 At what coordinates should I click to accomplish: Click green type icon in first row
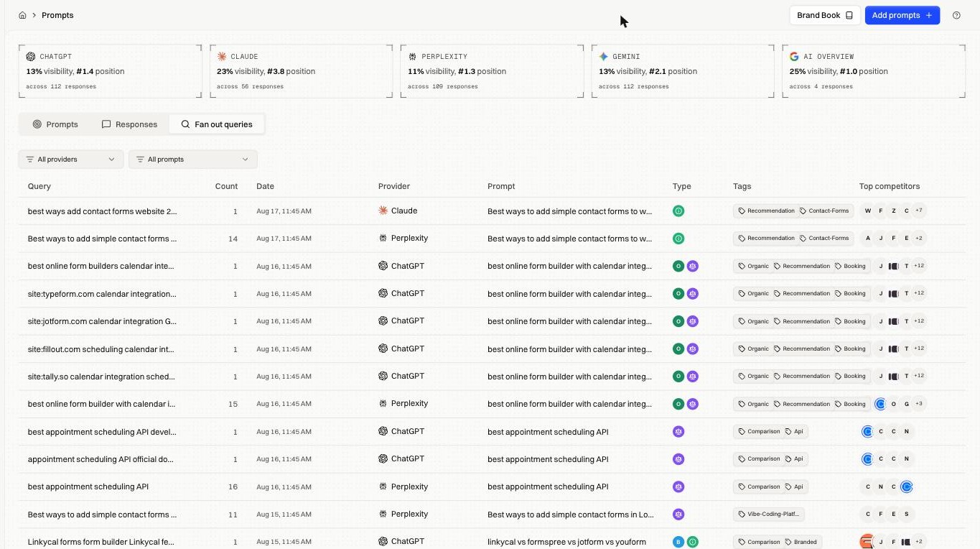[x=678, y=211]
